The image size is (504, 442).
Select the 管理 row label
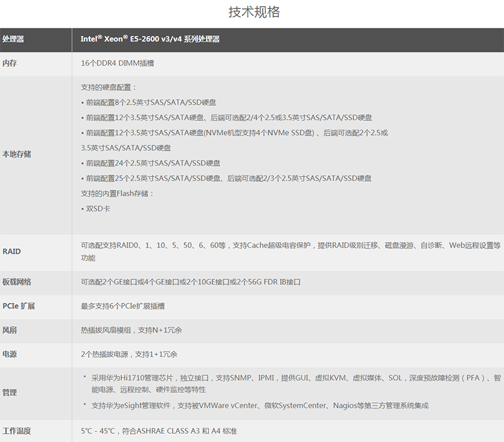[9, 393]
